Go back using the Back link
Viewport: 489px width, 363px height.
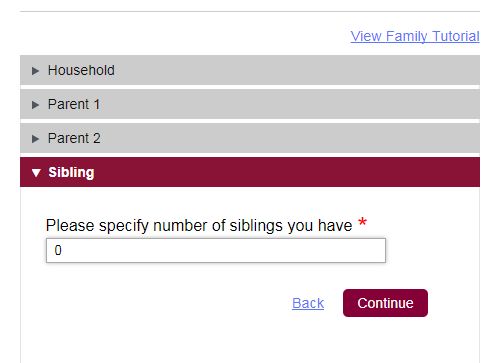tap(308, 303)
